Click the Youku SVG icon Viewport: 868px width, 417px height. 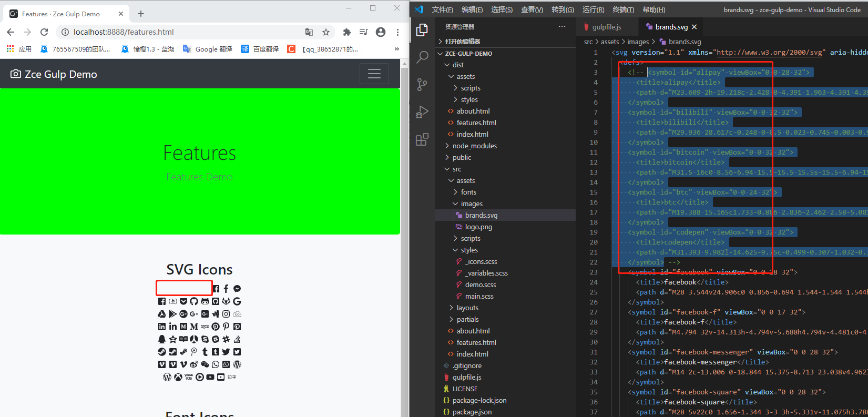(189, 377)
